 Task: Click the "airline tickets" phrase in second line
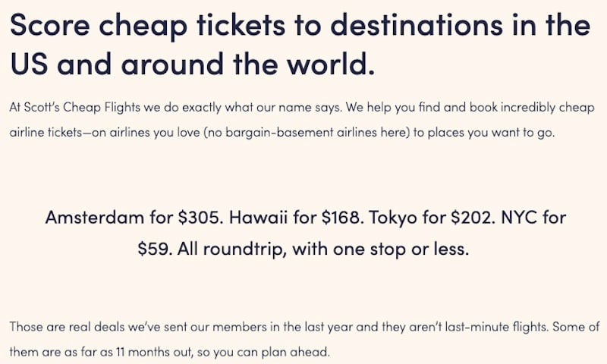click(46, 132)
